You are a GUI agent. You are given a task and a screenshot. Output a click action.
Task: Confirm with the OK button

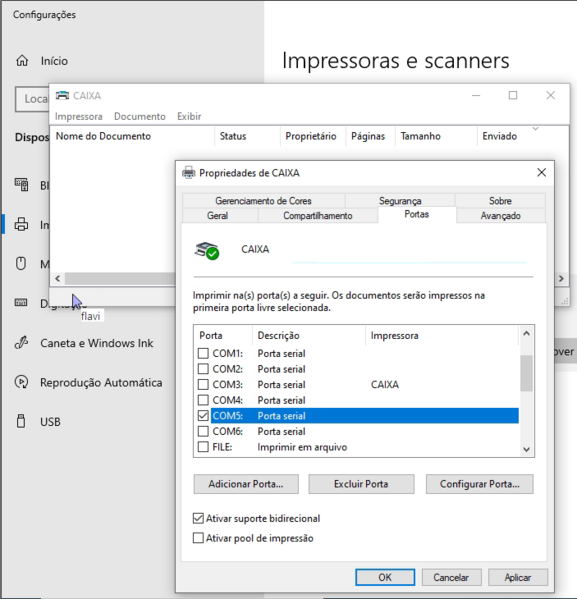pos(385,577)
